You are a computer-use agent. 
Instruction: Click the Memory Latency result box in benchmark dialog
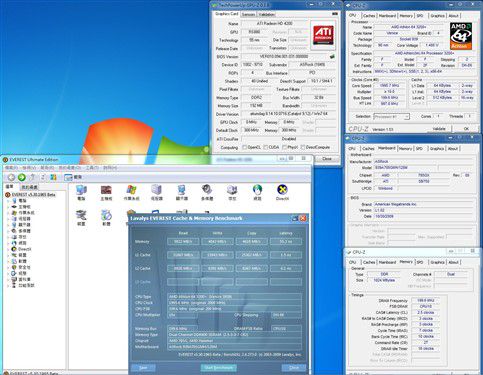click(286, 241)
